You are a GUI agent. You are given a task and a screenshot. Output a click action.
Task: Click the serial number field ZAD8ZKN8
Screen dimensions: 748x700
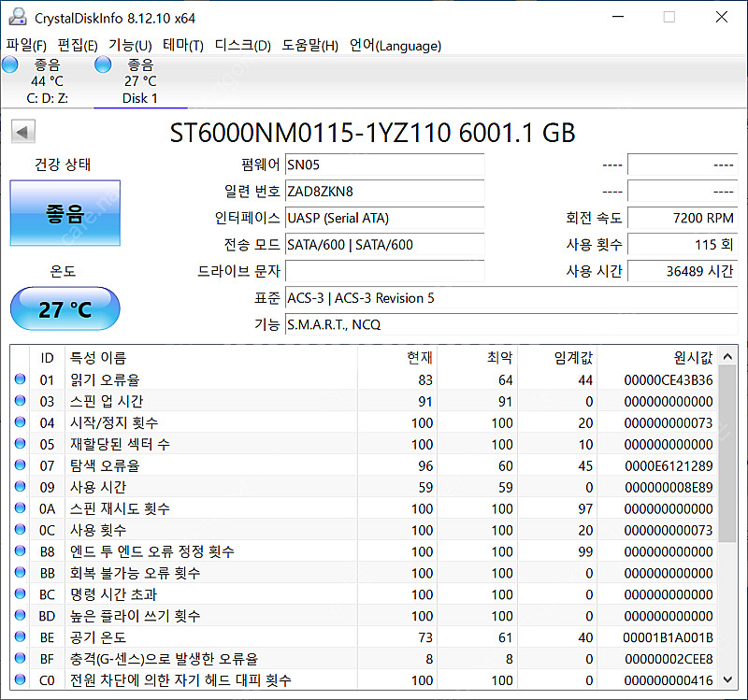coord(384,192)
